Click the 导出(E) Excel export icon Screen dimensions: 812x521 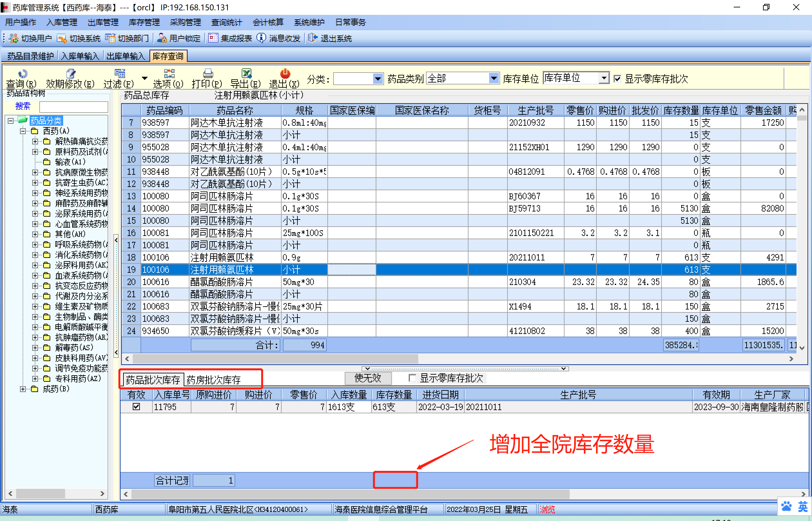(246, 74)
